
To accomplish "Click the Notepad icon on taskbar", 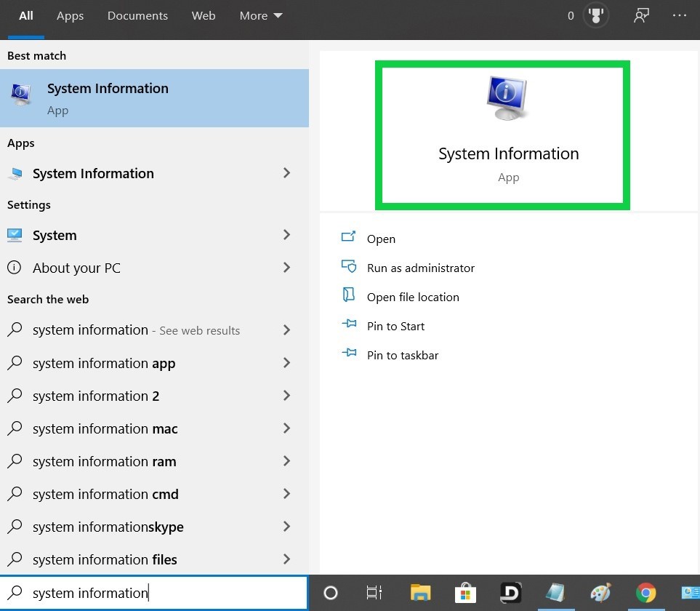I will 555,593.
